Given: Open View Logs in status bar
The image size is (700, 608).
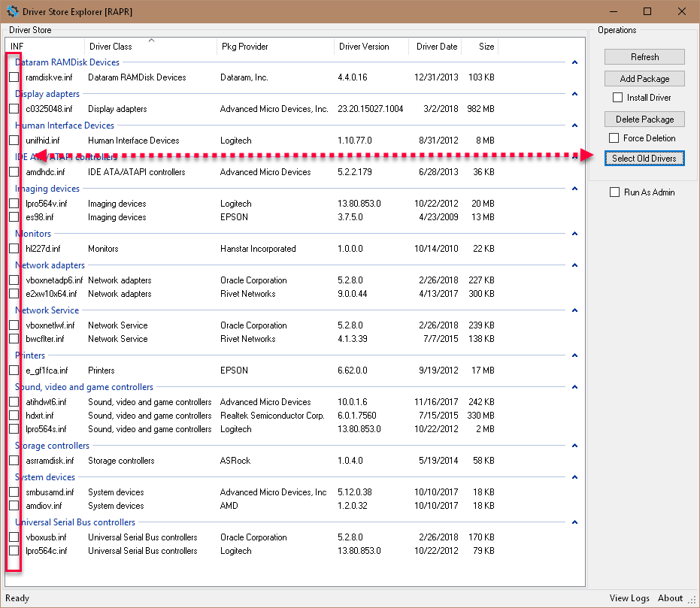Looking at the screenshot, I should point(629,598).
